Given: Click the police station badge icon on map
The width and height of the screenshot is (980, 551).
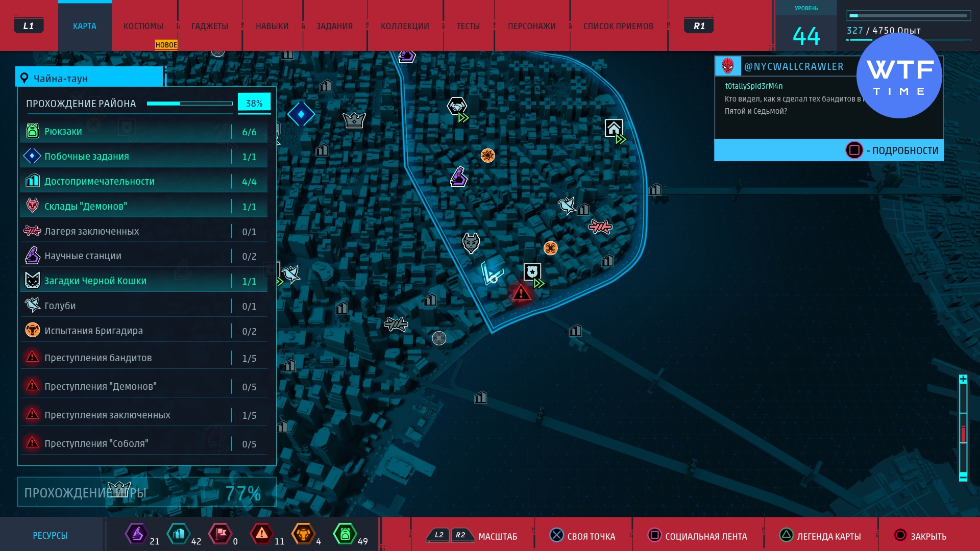Looking at the screenshot, I should (532, 272).
